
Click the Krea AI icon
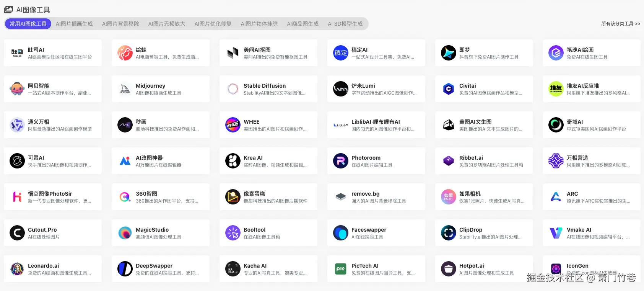tap(233, 161)
